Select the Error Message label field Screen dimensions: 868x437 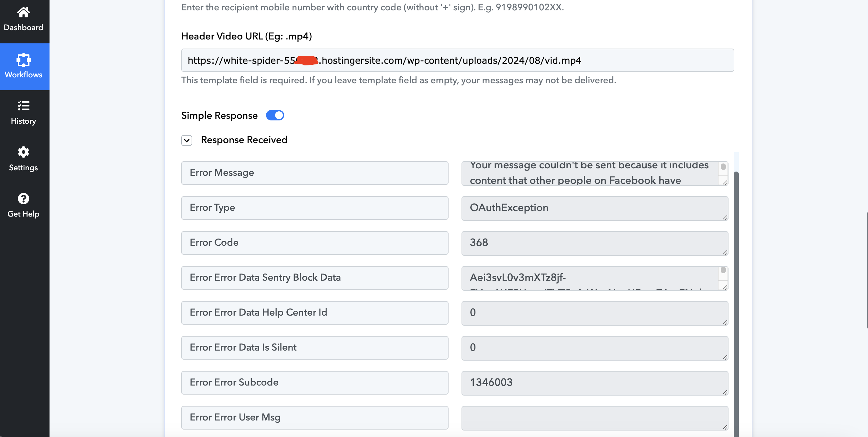315,173
